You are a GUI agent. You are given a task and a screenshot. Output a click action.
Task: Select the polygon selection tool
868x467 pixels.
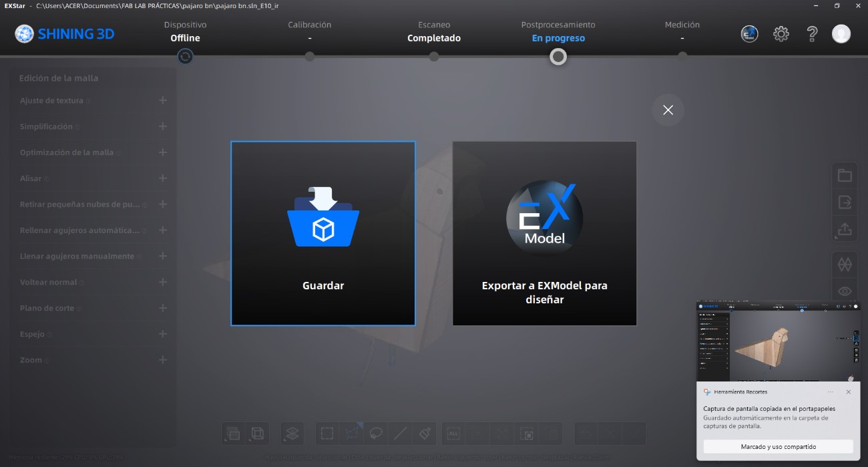(x=352, y=434)
